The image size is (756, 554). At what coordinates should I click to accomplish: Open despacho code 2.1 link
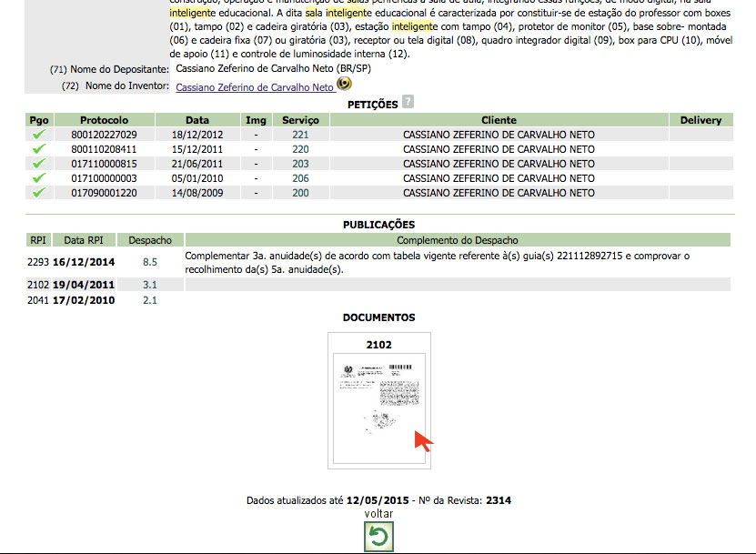tap(150, 300)
